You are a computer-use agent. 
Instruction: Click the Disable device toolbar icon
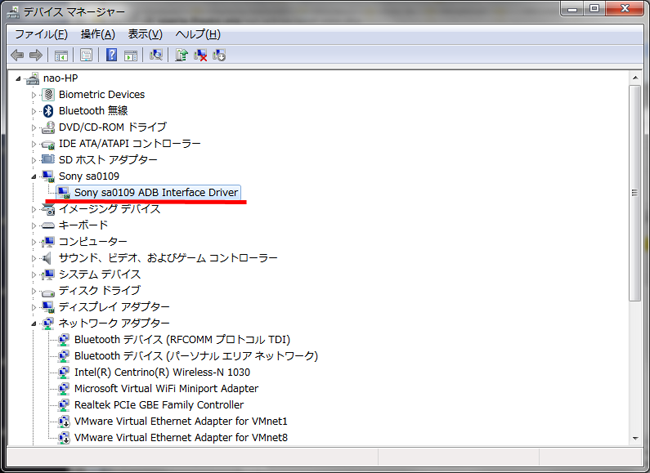pyautogui.click(x=219, y=55)
